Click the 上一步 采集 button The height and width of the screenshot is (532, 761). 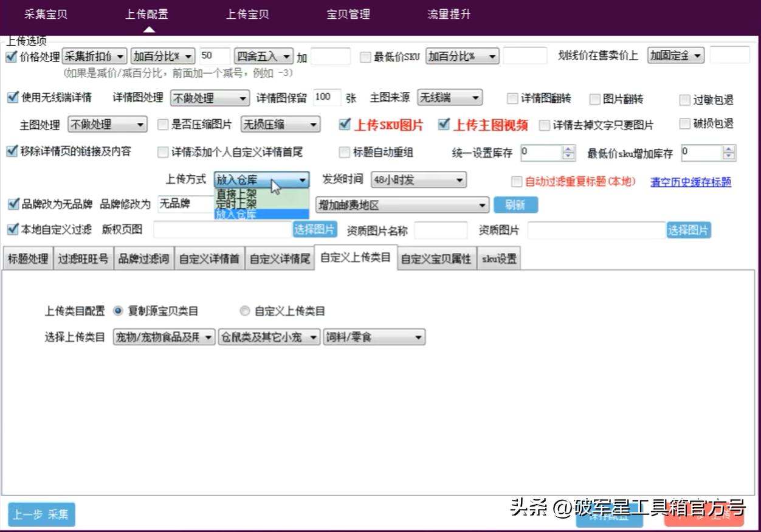click(41, 515)
